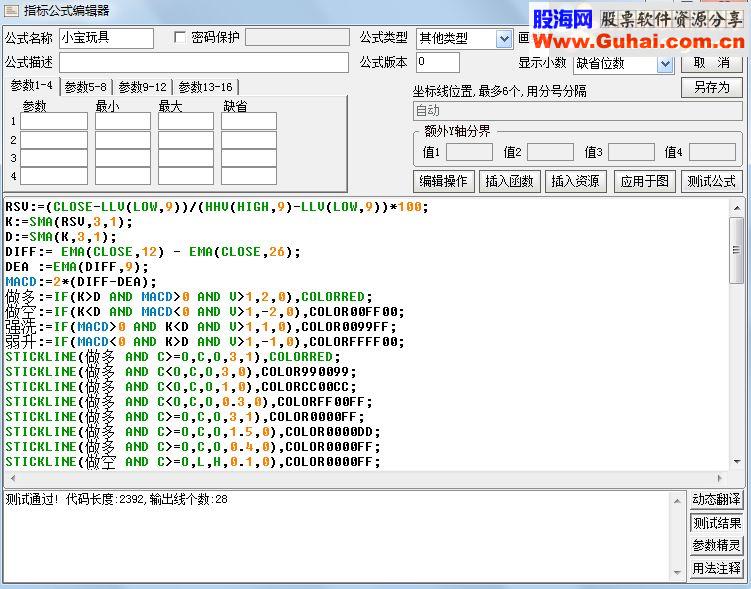Click the 做空:=IF line with COLOR00FF00

pyautogui.click(x=205, y=312)
